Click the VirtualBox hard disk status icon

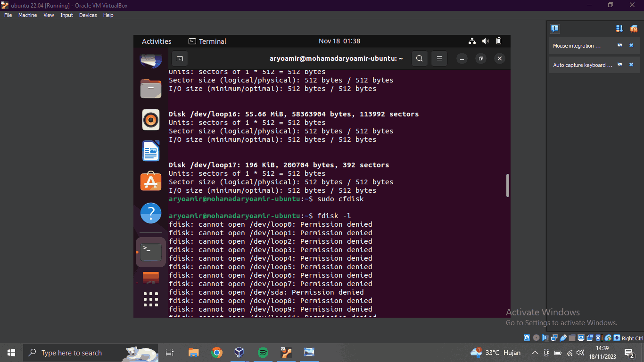527,338
